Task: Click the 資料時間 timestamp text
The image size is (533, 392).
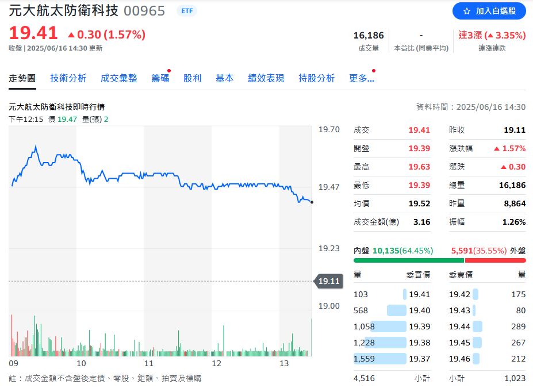Action: (x=471, y=107)
